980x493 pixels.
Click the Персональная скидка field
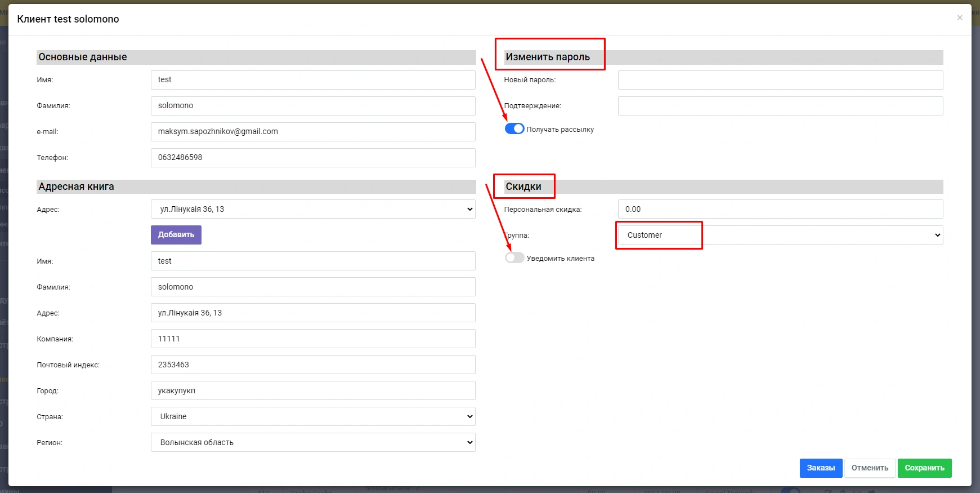pyautogui.click(x=780, y=209)
